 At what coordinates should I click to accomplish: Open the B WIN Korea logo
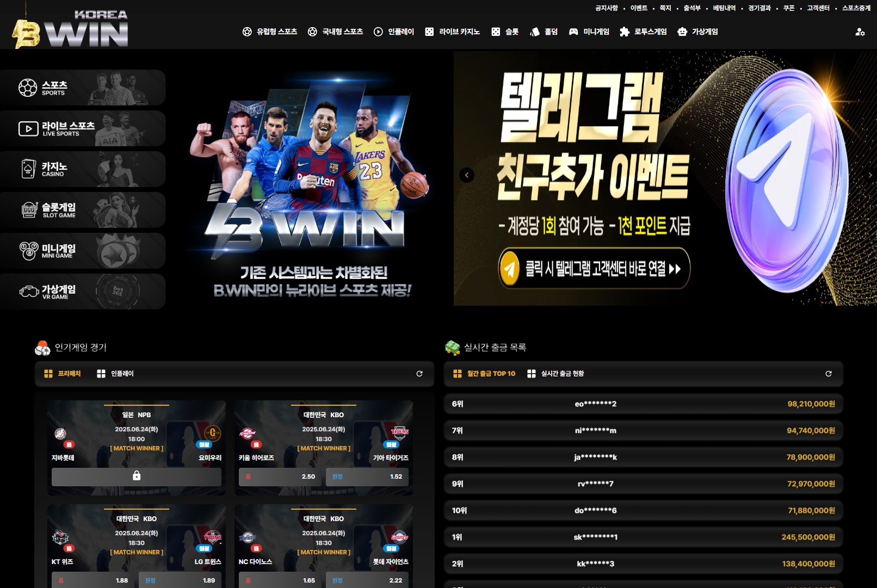(70, 29)
